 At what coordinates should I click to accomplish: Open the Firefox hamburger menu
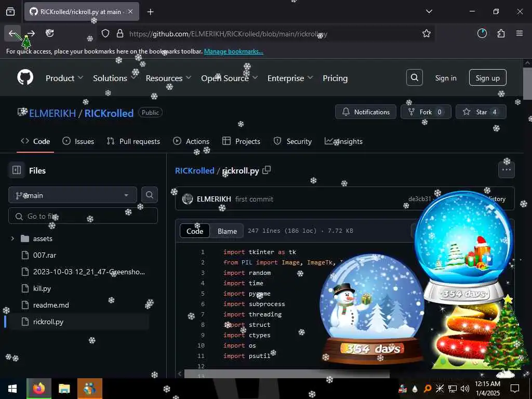coord(520,33)
